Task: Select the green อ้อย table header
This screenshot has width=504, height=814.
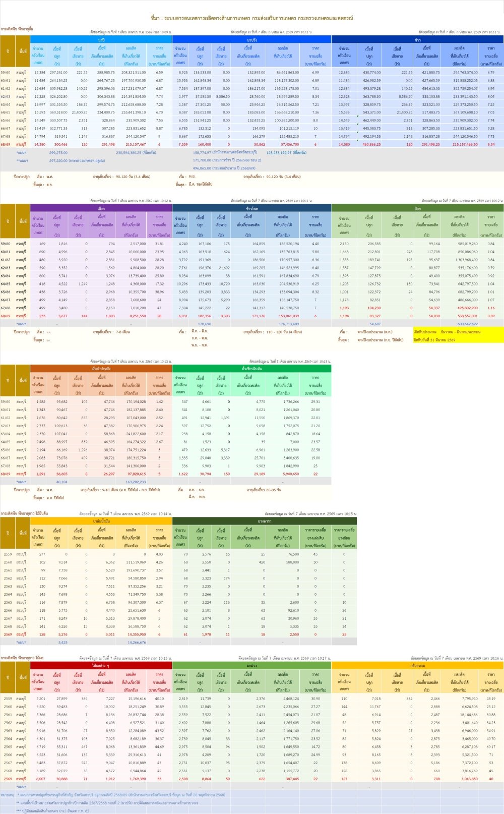Action: tap(417, 208)
